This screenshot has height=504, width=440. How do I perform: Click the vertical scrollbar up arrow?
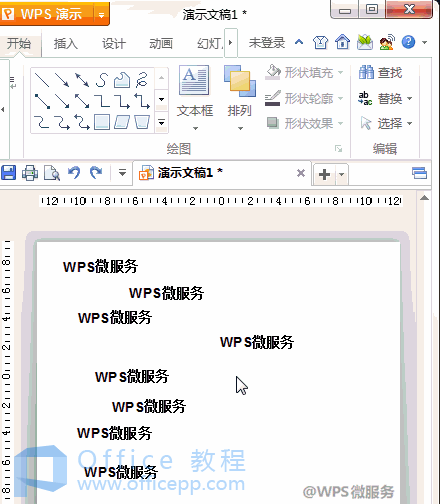pyautogui.click(x=424, y=198)
